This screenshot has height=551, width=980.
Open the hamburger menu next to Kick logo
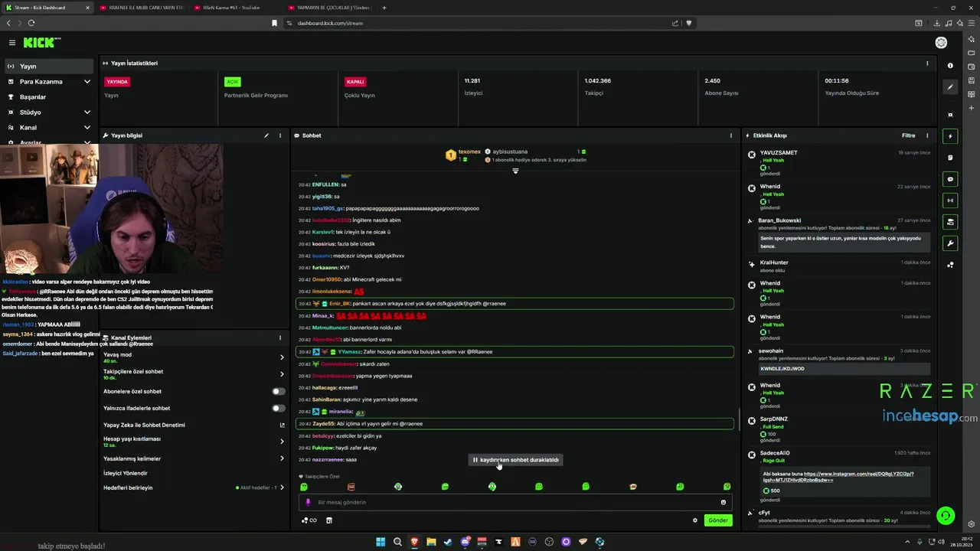(12, 43)
